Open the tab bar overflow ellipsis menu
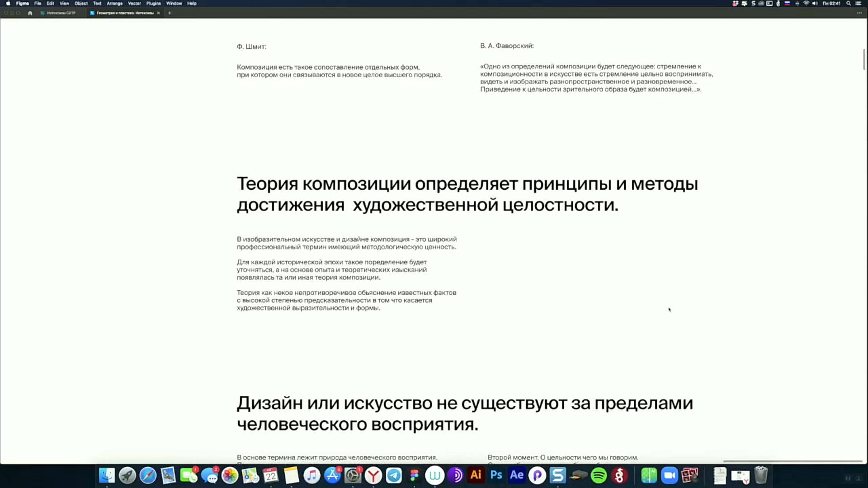Image resolution: width=868 pixels, height=488 pixels. (859, 13)
